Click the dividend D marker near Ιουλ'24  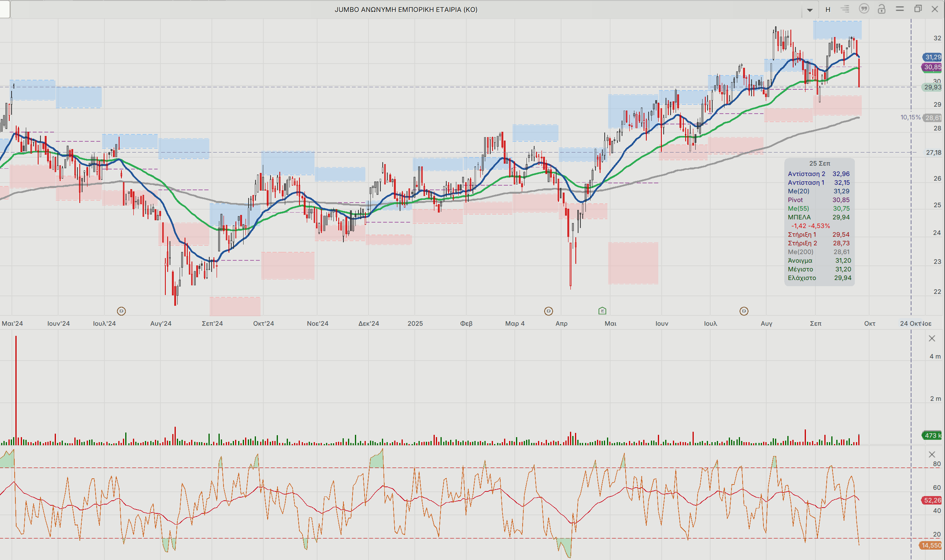click(x=121, y=311)
